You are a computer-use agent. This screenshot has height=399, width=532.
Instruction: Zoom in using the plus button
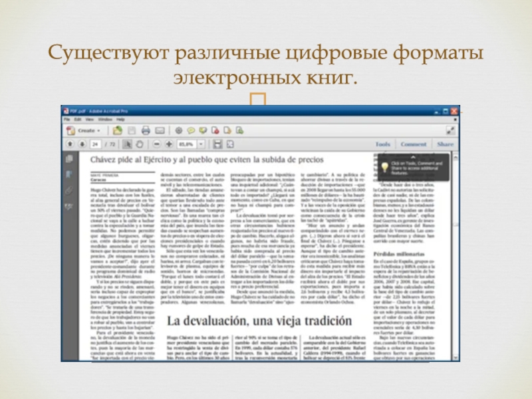click(169, 144)
